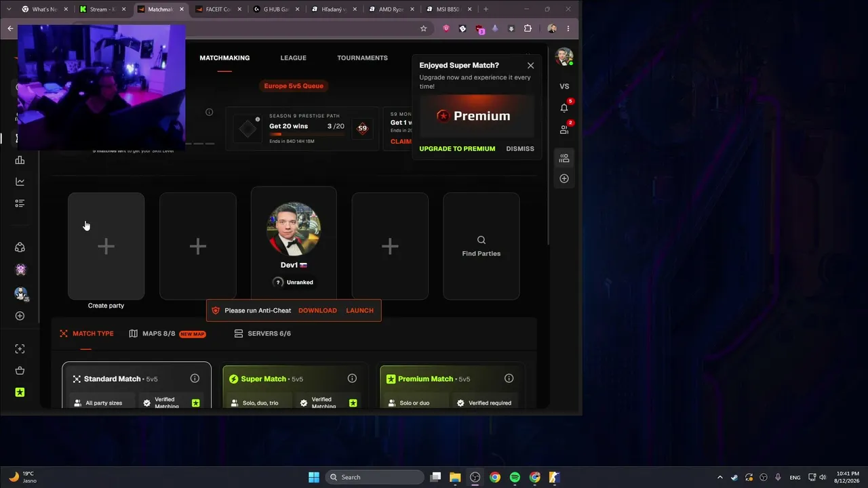Launch the Anti-Cheat
The width and height of the screenshot is (868, 488).
pos(359,310)
